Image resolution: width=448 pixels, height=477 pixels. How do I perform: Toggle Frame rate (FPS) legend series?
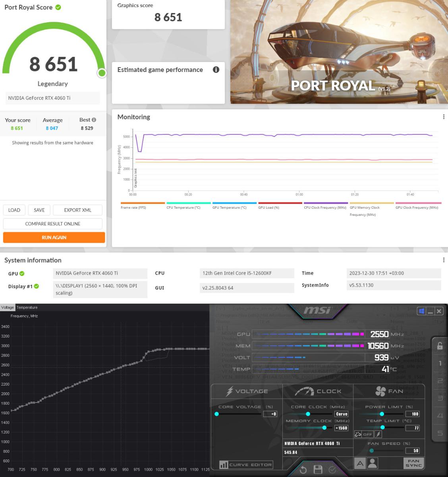(x=143, y=206)
